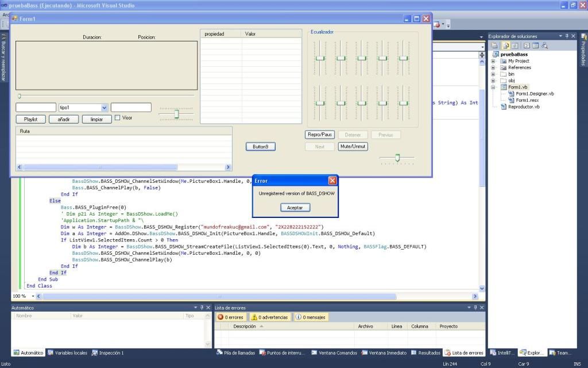Click the Ruta column header
The width and height of the screenshot is (588, 368).
click(124, 131)
